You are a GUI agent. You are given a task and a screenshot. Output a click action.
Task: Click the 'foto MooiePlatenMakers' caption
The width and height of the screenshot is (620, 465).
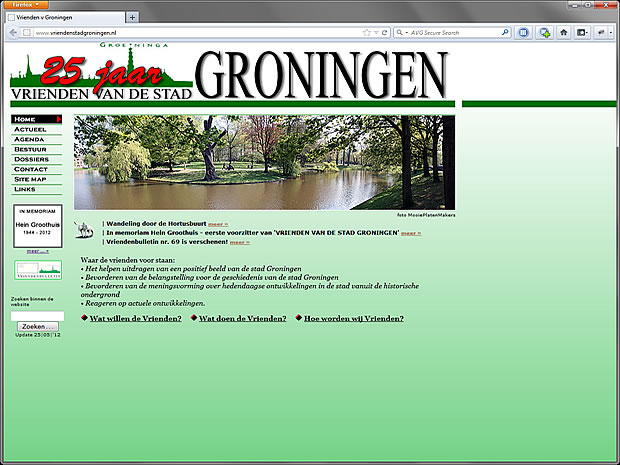coord(426,215)
